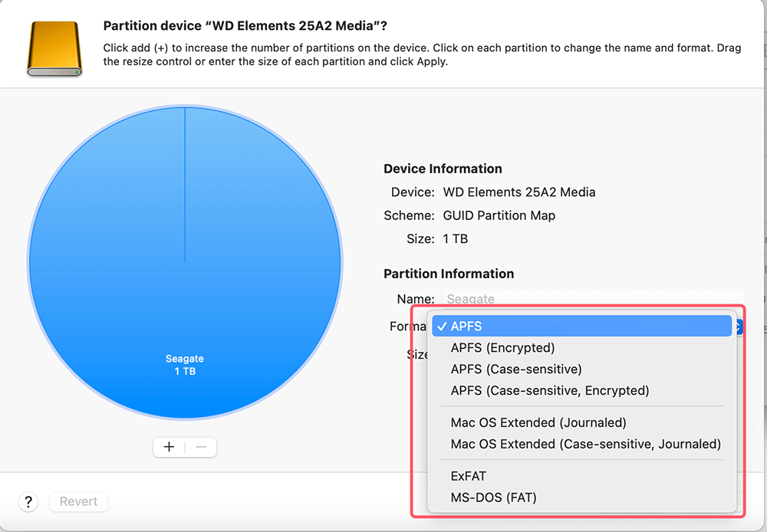767x532 pixels.
Task: Click the Revert button
Action: click(78, 501)
